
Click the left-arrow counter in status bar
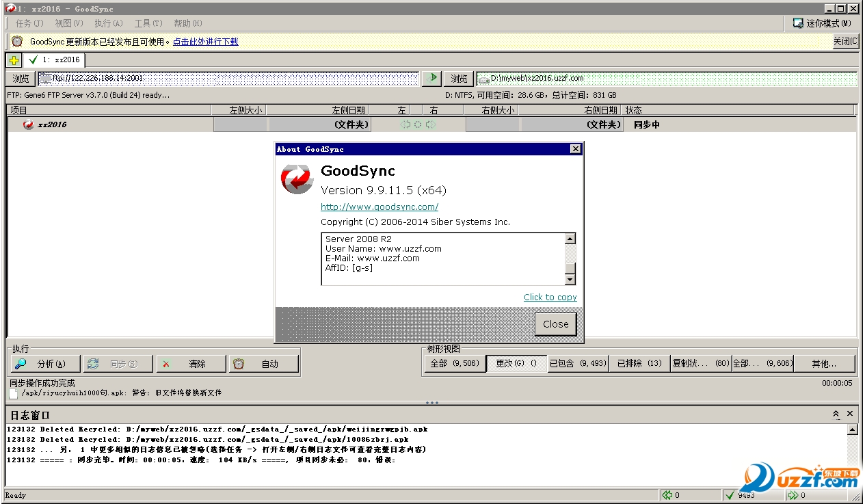691,495
